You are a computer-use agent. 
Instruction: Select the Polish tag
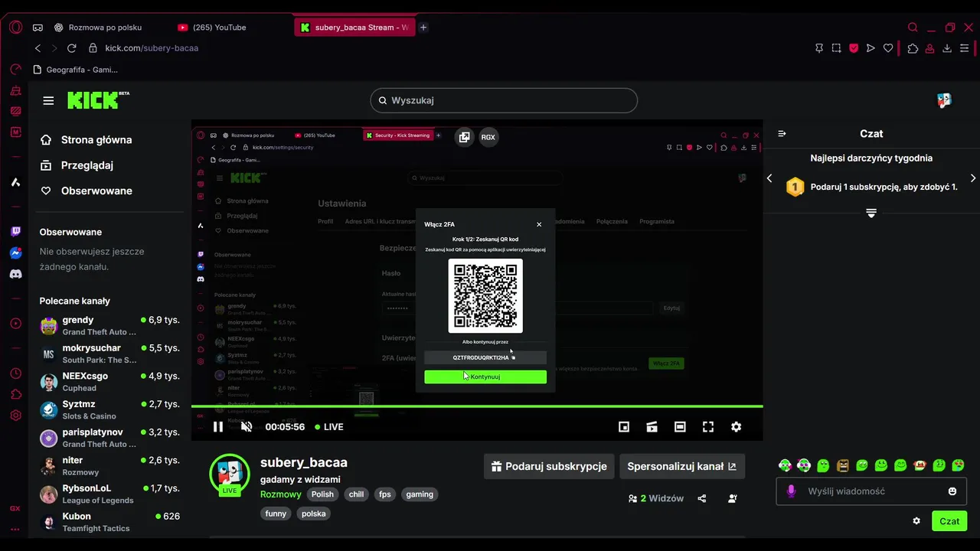[x=322, y=494]
